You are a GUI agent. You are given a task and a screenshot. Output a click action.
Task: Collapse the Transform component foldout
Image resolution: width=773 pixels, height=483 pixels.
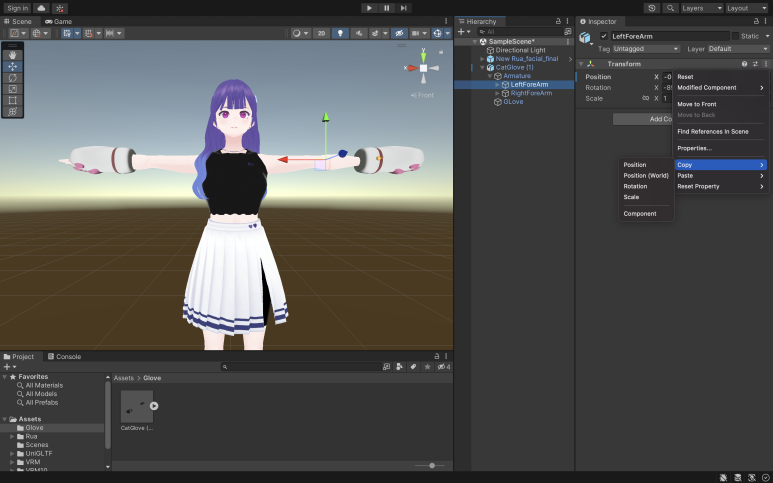click(x=581, y=64)
